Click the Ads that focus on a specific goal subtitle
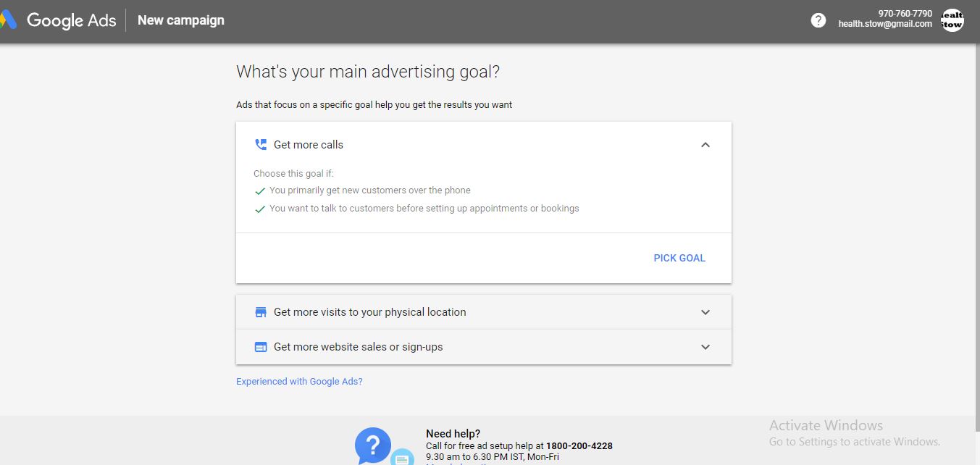This screenshot has width=980, height=465. (374, 105)
